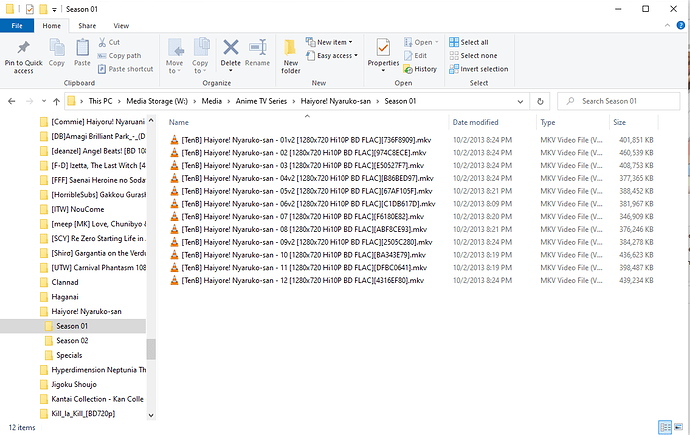The width and height of the screenshot is (690, 435).
Task: Open the Easy access dropdown
Action: click(332, 56)
